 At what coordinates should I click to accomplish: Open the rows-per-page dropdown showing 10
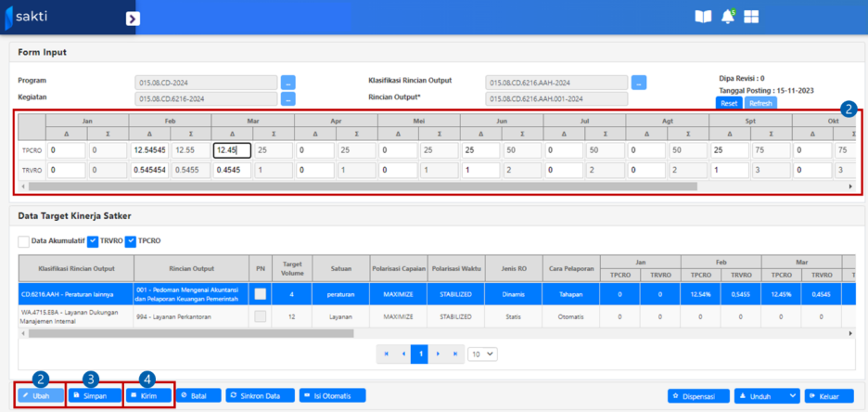(482, 354)
